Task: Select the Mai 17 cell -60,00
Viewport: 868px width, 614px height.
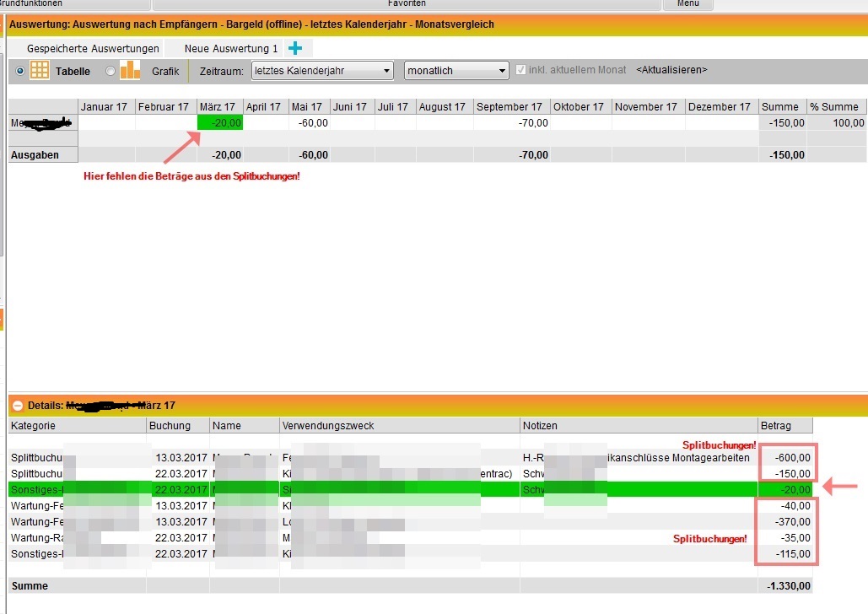Action: (309, 123)
